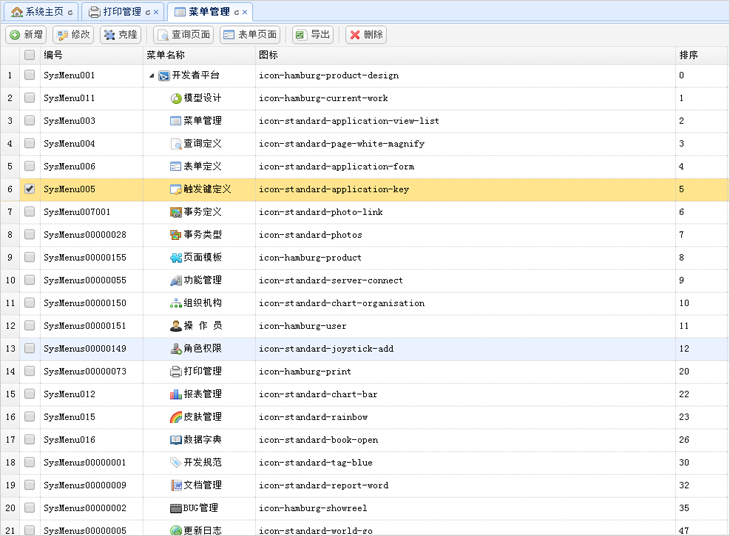The image size is (730, 536).
Task: Click the 文档管理 report icon
Action: (x=176, y=485)
